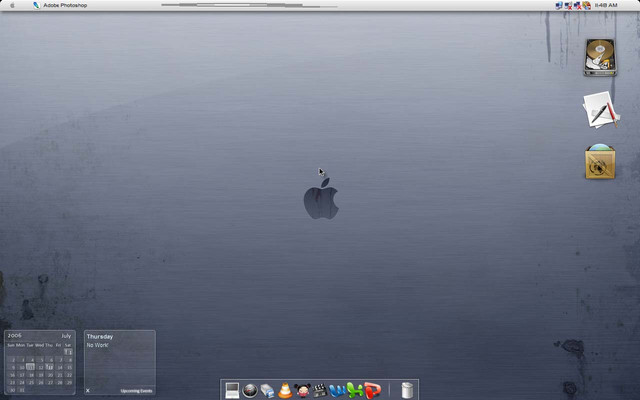Click the Thursday heading in events widget
Screen dimensions: 640x400
(100, 336)
